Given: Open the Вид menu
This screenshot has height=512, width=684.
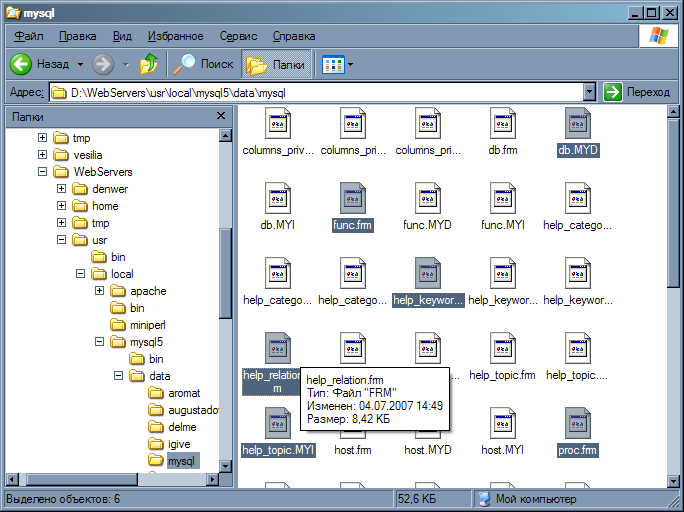Looking at the screenshot, I should (x=122, y=36).
